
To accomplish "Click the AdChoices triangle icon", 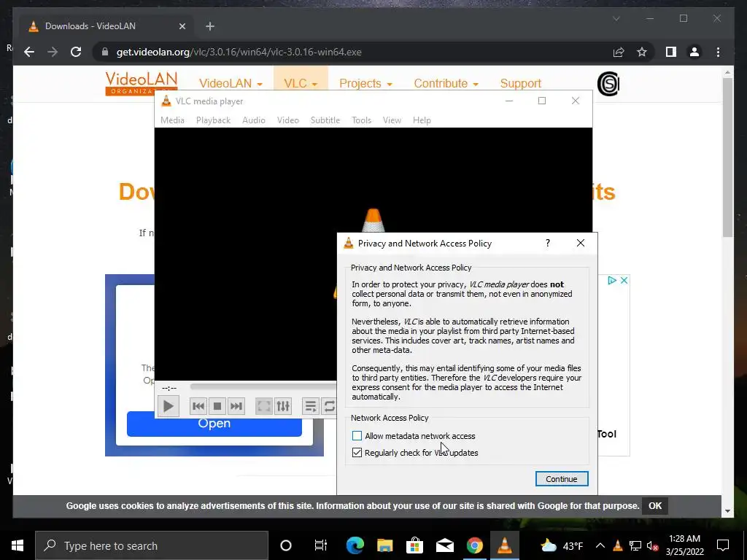I will [x=612, y=281].
